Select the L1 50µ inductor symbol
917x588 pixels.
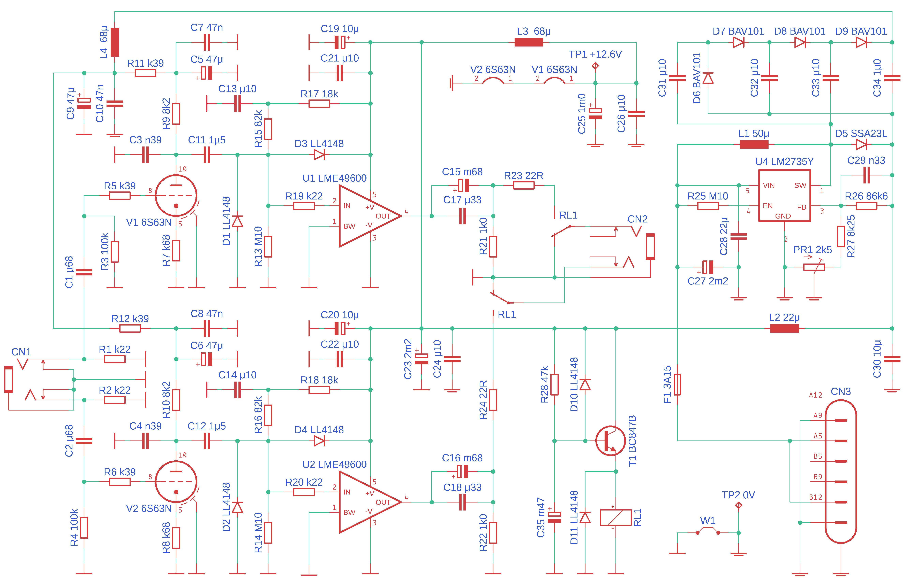click(x=754, y=145)
